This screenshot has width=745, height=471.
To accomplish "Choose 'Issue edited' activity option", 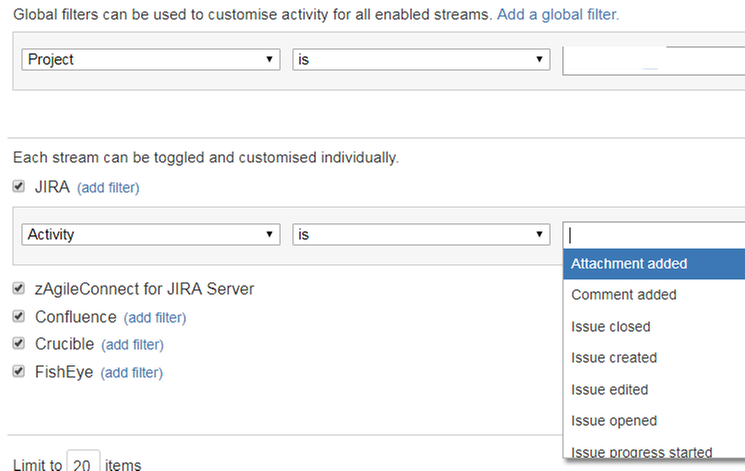I will [x=654, y=389].
